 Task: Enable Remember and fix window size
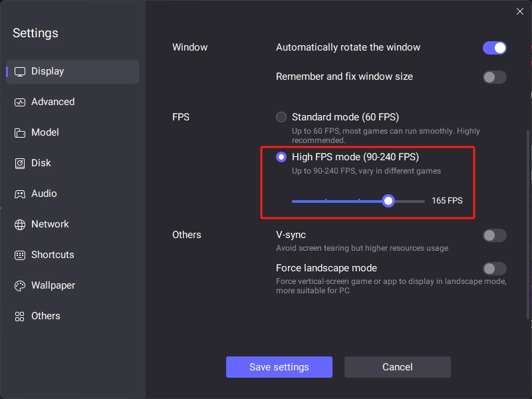[494, 77]
